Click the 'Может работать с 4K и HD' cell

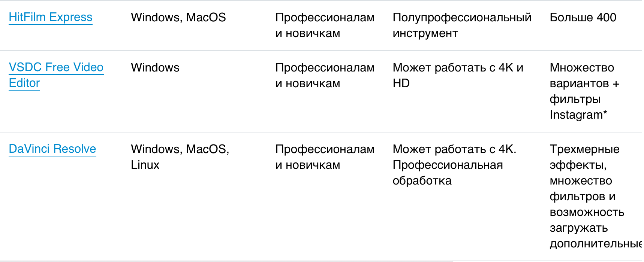tap(458, 75)
